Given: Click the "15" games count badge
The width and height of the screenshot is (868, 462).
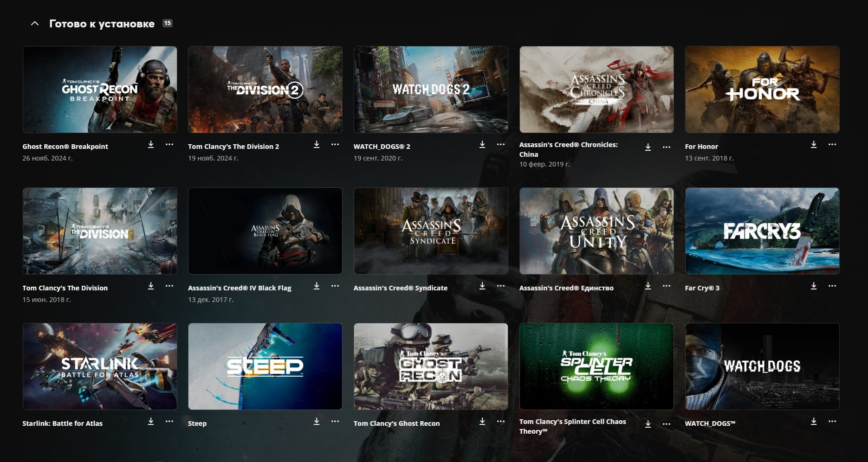Looking at the screenshot, I should click(168, 23).
